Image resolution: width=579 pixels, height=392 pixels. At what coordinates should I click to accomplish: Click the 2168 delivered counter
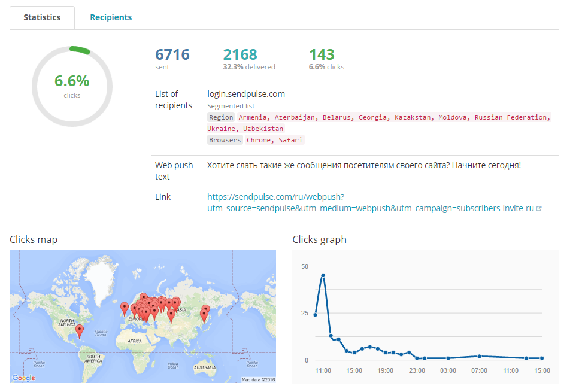240,55
